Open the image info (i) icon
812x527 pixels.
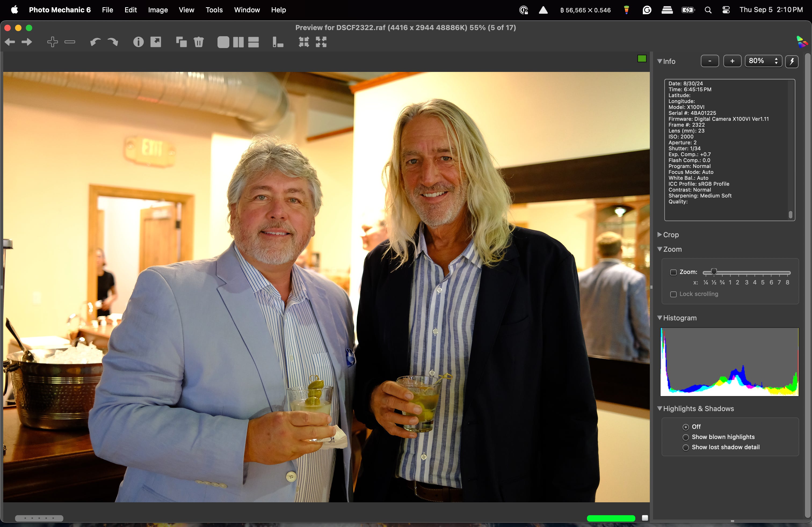138,42
